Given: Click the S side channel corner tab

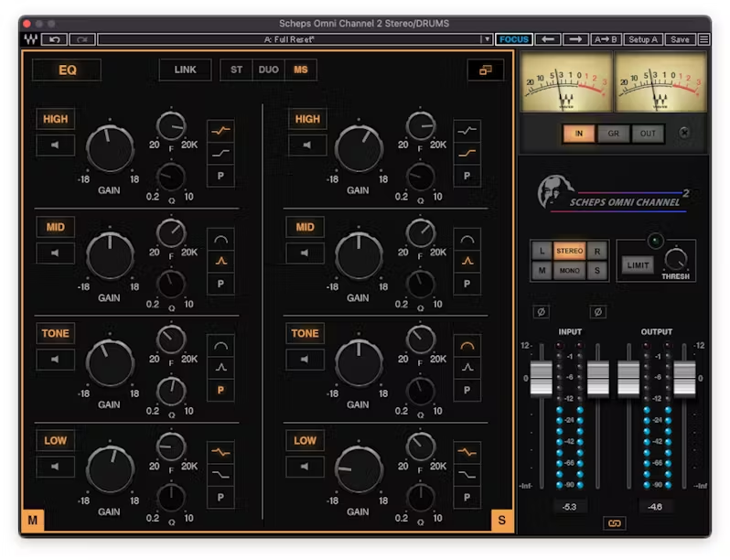Looking at the screenshot, I should pos(502,520).
